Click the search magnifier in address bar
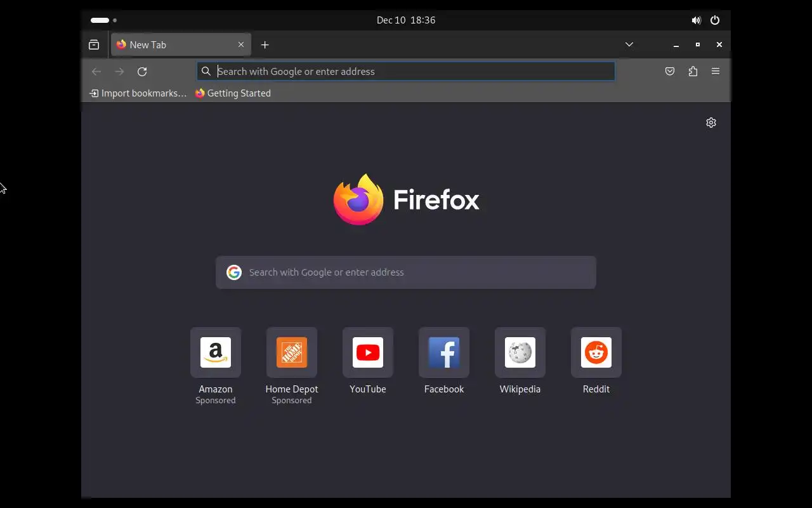Image resolution: width=812 pixels, height=508 pixels. tap(206, 71)
